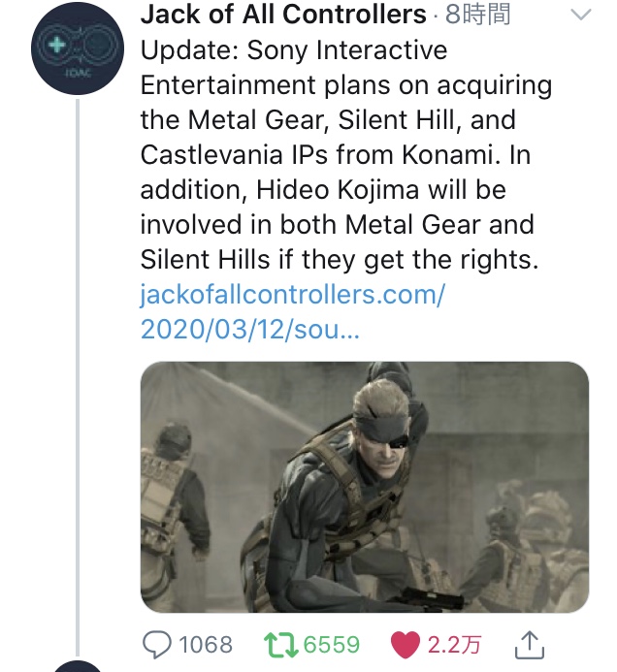The image size is (617, 672).
Task: Click the reply speech bubble icon
Action: tap(159, 644)
